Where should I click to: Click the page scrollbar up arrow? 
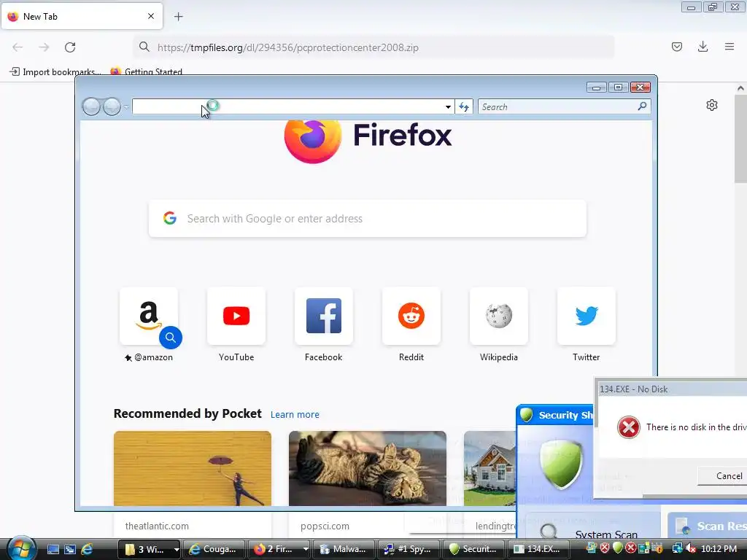(x=740, y=88)
